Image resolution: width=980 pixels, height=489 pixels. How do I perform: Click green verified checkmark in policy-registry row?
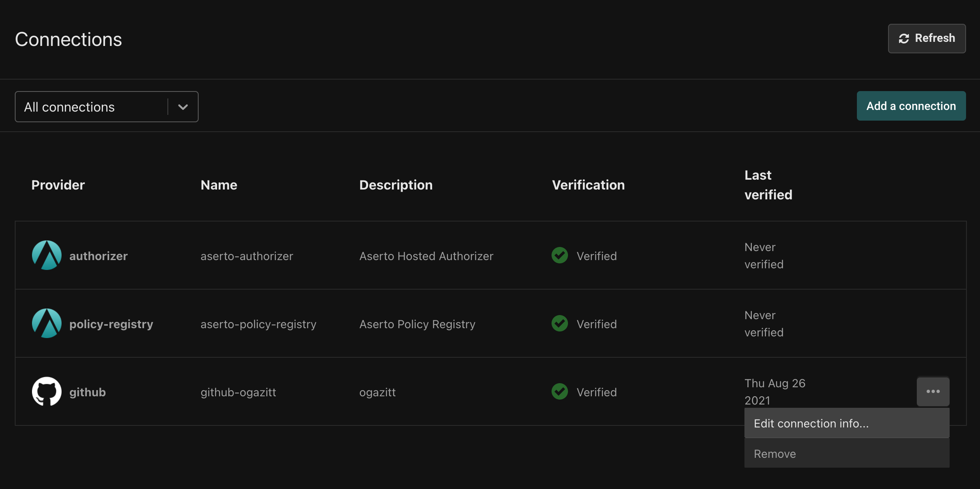[559, 323]
